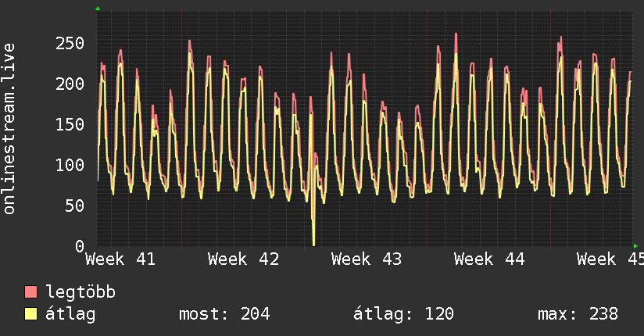Click the 150 y-axis value

click(x=70, y=124)
